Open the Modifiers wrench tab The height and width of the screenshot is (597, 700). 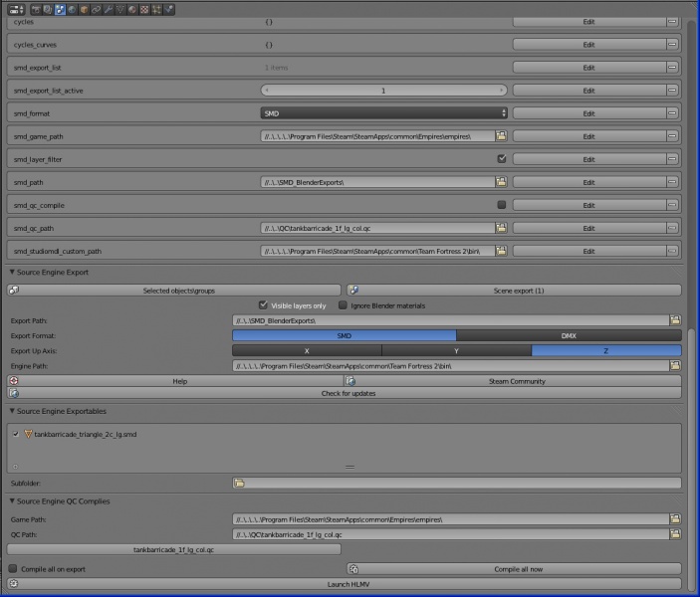tap(108, 9)
